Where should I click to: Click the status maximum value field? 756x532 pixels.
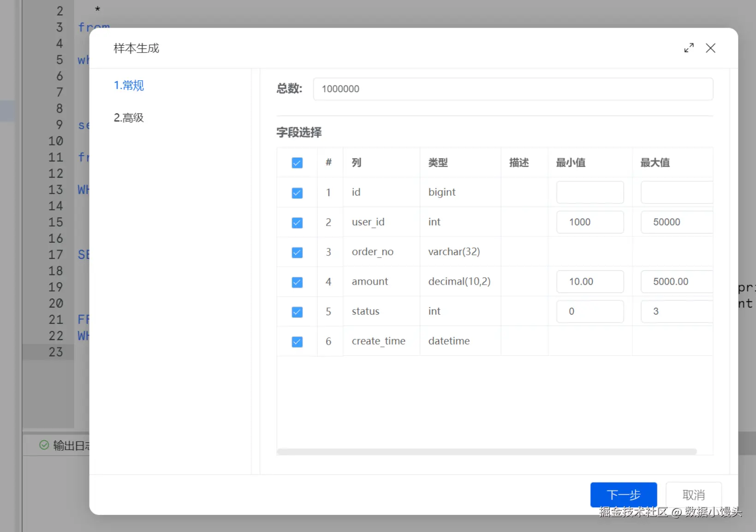pyautogui.click(x=676, y=311)
